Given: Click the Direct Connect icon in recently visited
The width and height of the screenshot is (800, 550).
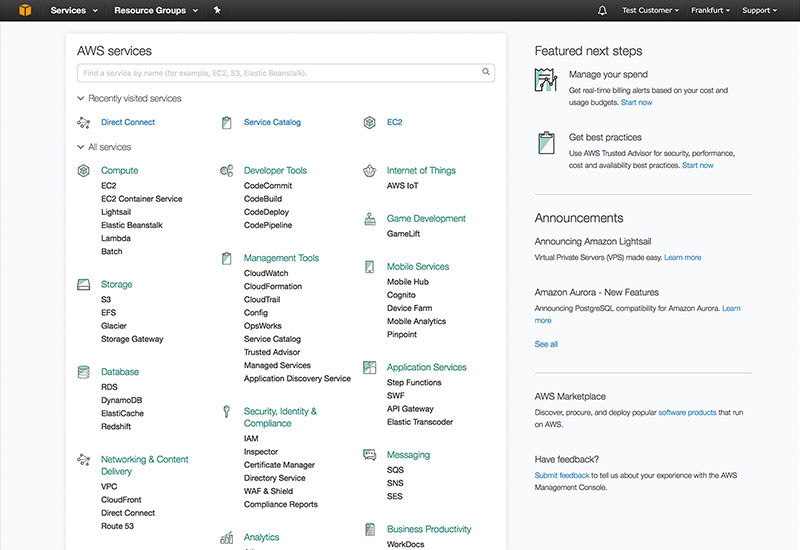Looking at the screenshot, I should (x=83, y=122).
